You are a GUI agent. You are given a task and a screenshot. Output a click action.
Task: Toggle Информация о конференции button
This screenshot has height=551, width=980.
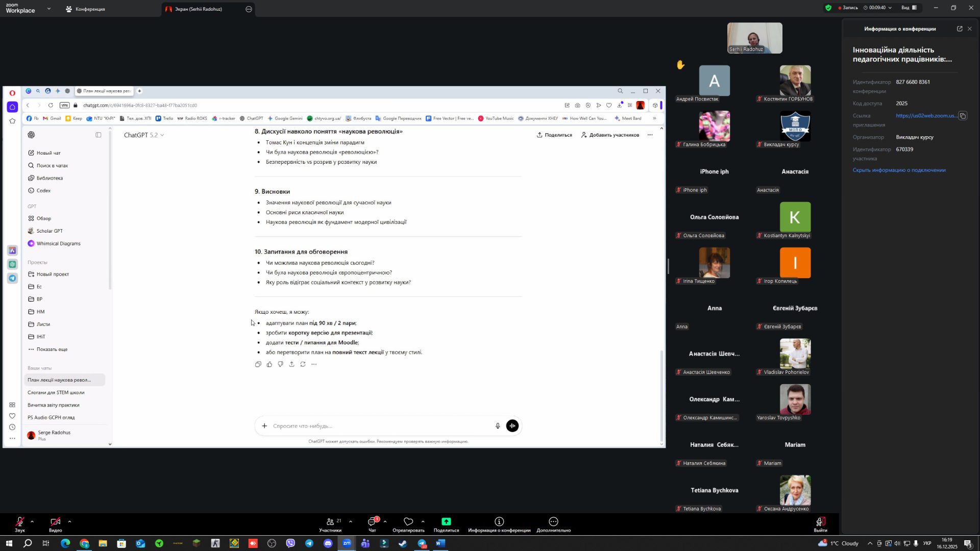499,521
